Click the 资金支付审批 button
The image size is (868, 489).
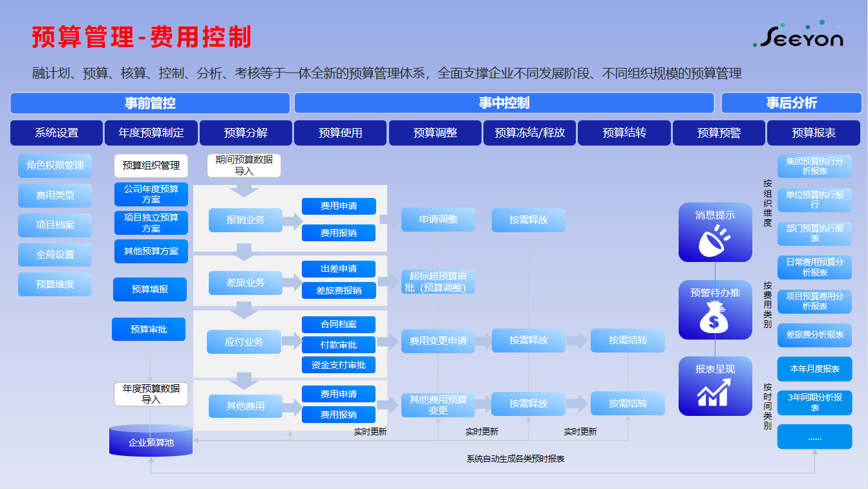click(339, 365)
